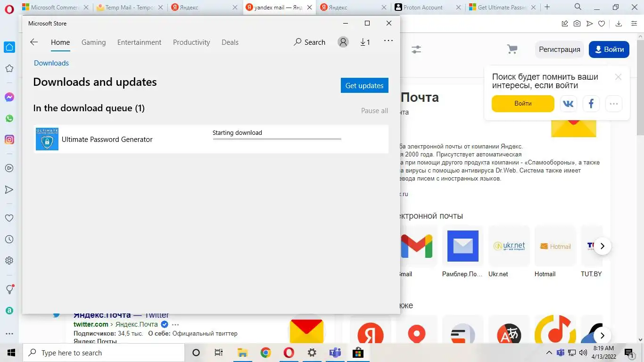Switch to Productivity tab
Screen dimensions: 644x362
(191, 42)
